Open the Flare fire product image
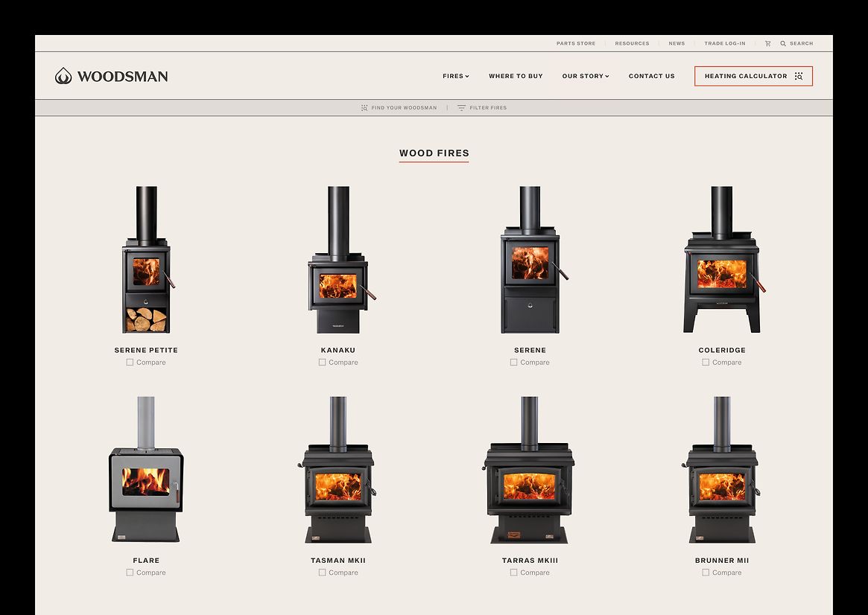Image resolution: width=868 pixels, height=615 pixels. click(146, 471)
